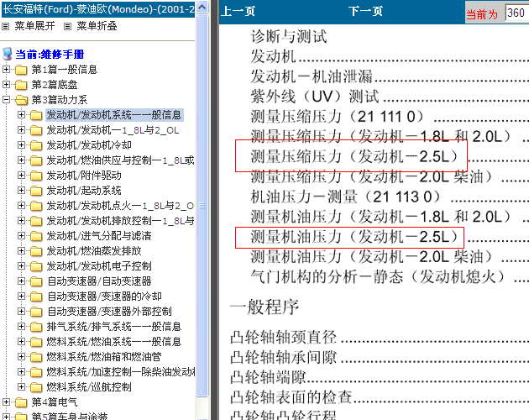Click the tree panel vertical scrollbar thumb

[x=202, y=206]
